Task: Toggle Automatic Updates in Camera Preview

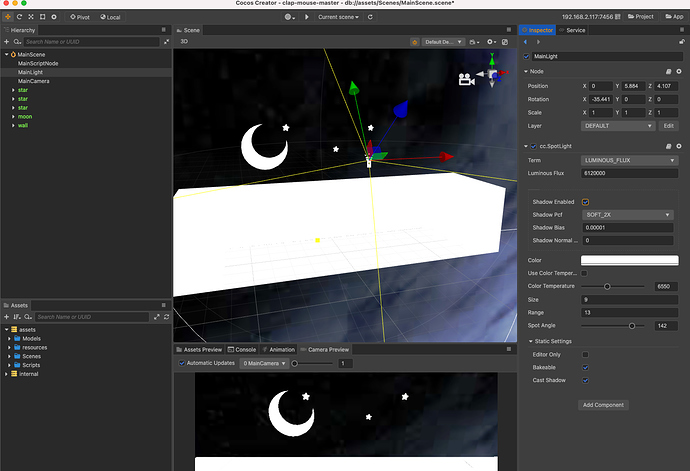Action: (181, 363)
